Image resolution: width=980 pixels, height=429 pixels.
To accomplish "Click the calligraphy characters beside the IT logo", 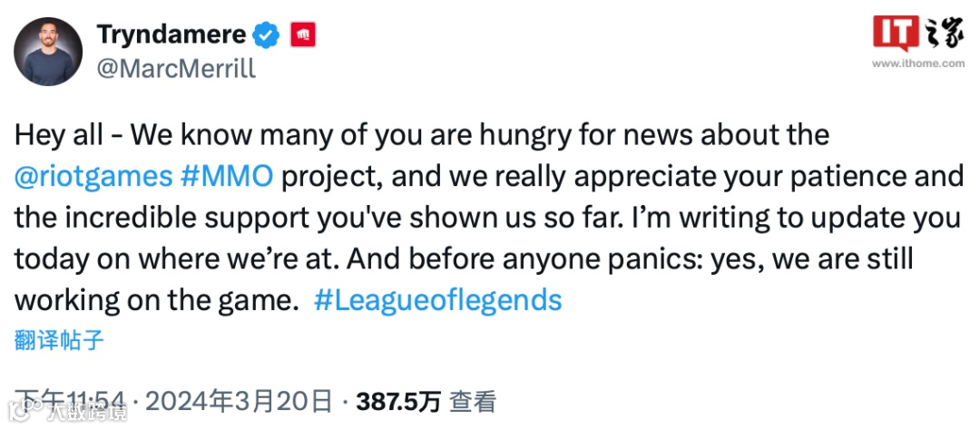I will [x=944, y=34].
